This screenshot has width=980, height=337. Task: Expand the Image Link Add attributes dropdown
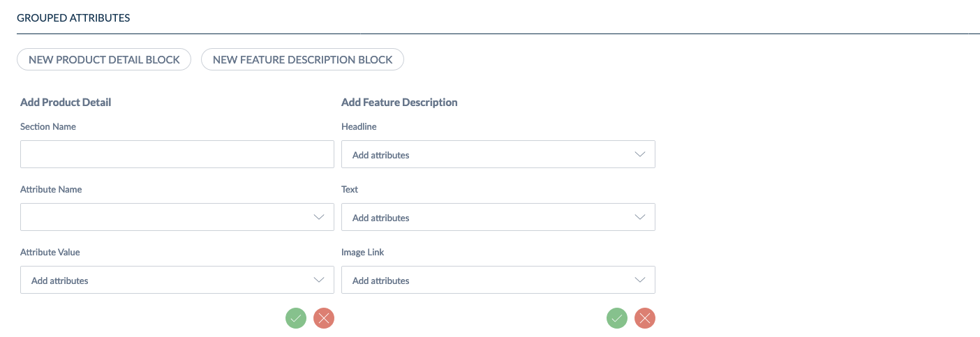[498, 280]
